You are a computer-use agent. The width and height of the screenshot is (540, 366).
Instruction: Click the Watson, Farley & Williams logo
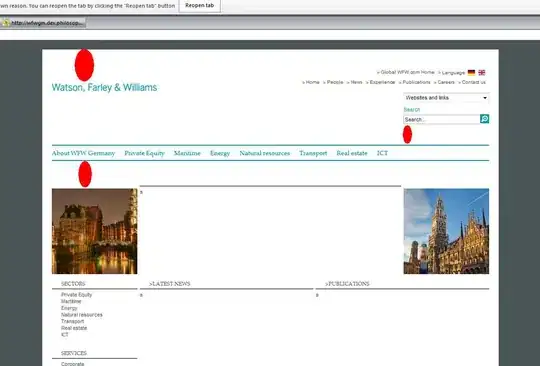(x=104, y=87)
